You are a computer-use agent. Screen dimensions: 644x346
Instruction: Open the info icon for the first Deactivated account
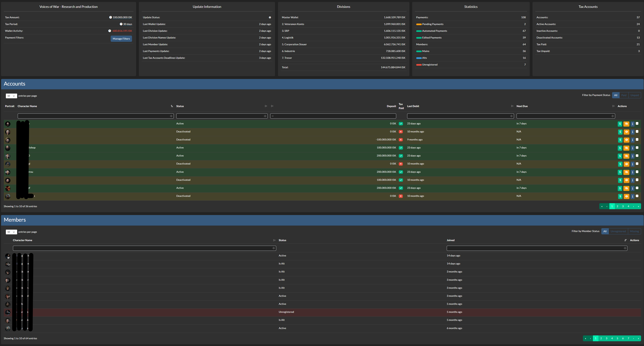(x=633, y=132)
